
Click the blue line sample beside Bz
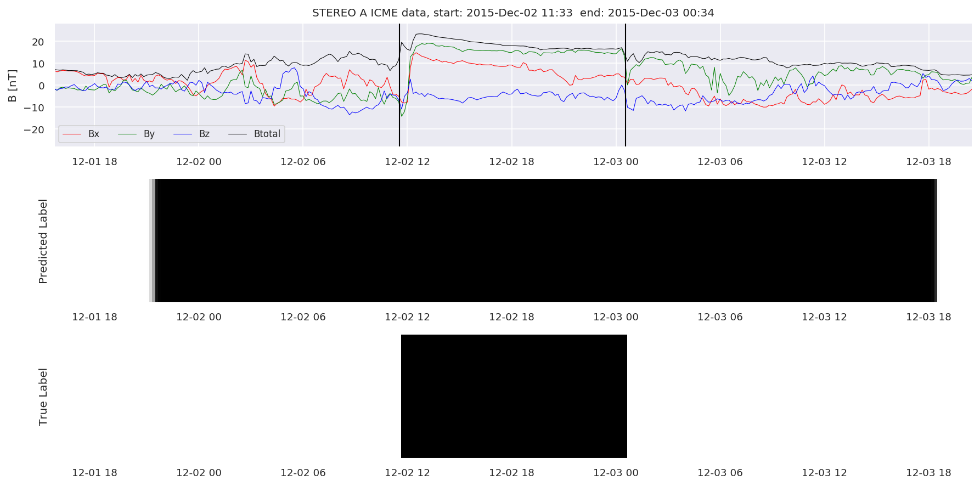pos(183,134)
